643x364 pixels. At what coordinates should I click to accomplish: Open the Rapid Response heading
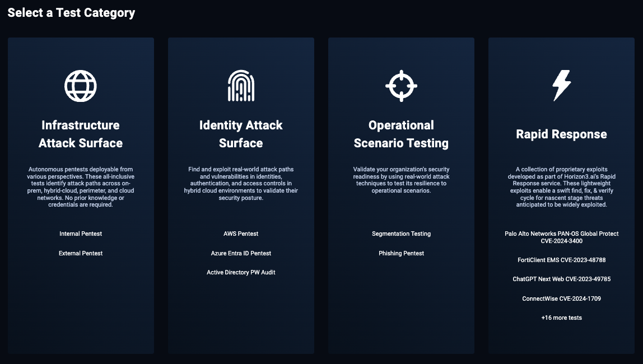(x=561, y=134)
